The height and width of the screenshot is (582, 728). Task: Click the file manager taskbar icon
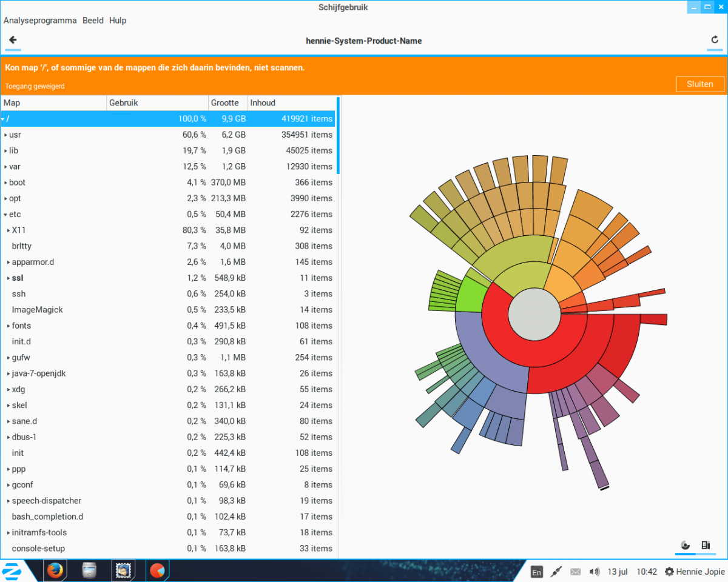point(89,570)
